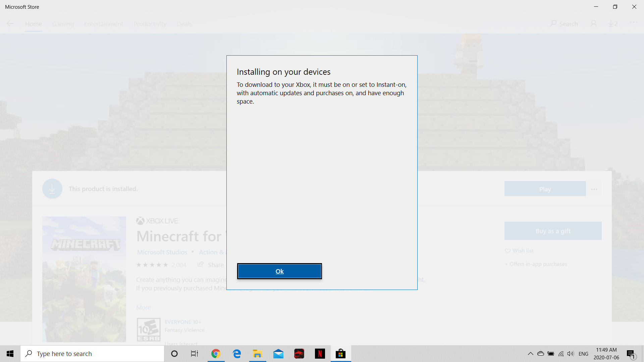Switch to the Gaming tab
Image resolution: width=644 pixels, height=362 pixels.
[63, 24]
